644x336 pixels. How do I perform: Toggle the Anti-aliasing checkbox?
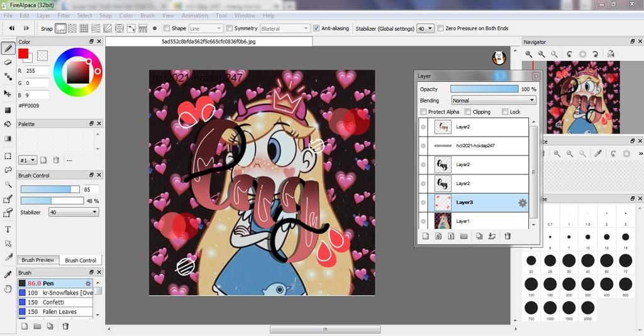point(316,28)
